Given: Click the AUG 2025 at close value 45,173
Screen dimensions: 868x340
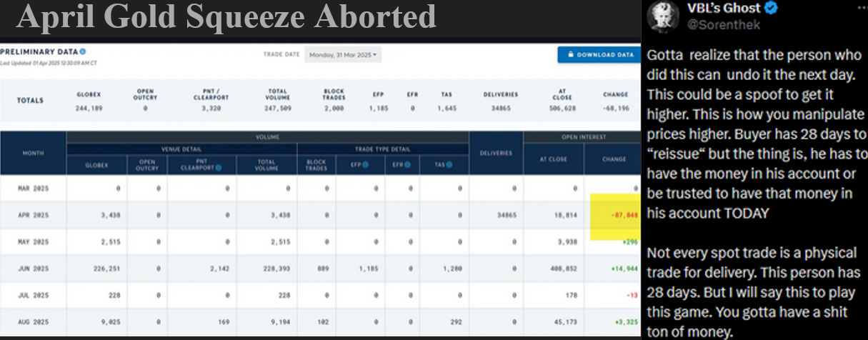Looking at the screenshot, I should 564,321.
